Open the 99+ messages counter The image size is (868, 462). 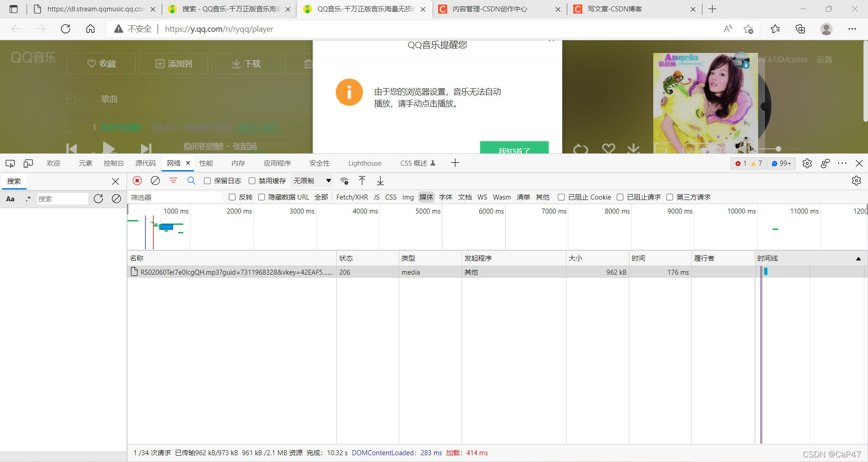pyautogui.click(x=781, y=163)
